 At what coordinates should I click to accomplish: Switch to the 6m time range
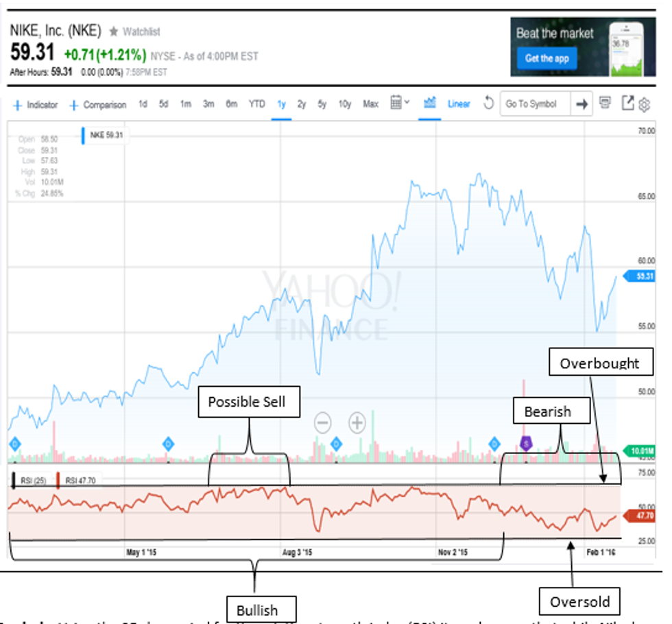(232, 104)
